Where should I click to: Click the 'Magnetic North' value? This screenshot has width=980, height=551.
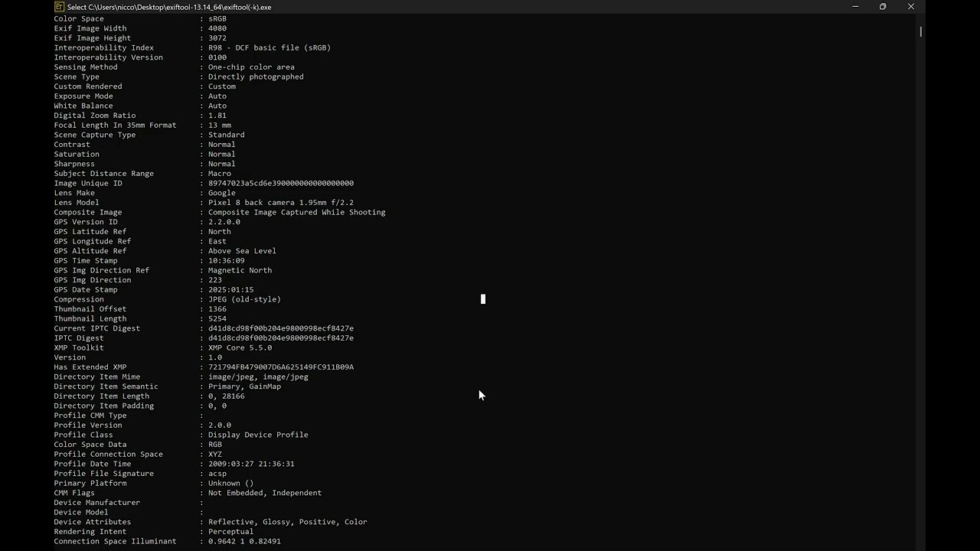tap(240, 270)
